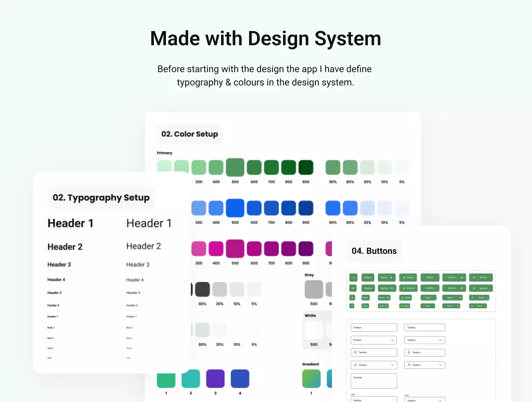Click the regular-weight 'Header 3' sample
This screenshot has width=532, height=402.
point(138,265)
